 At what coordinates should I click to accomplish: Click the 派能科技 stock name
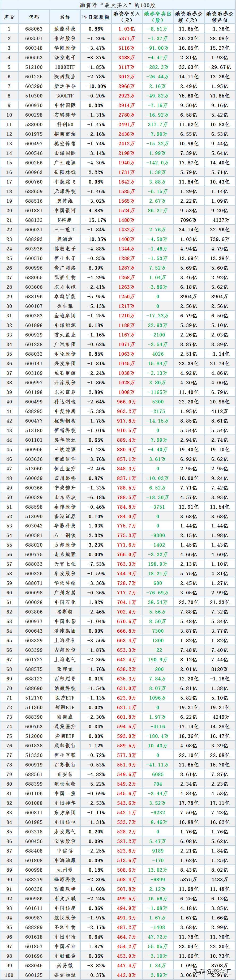(65, 29)
